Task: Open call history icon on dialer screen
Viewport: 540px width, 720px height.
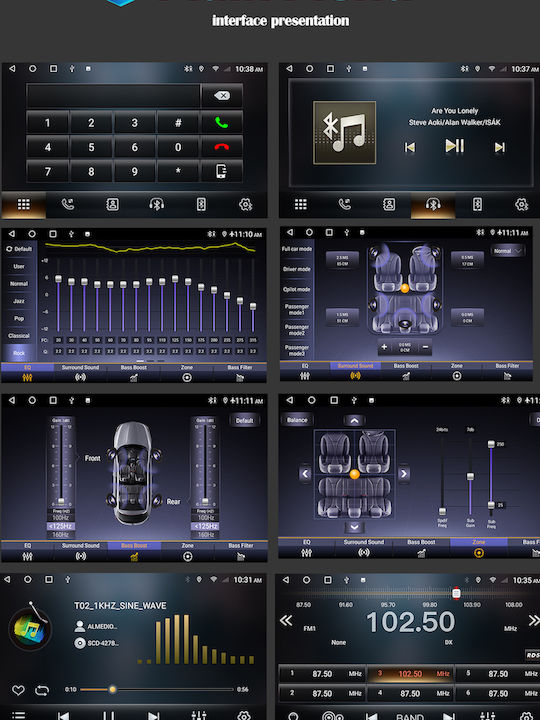Action: click(68, 204)
